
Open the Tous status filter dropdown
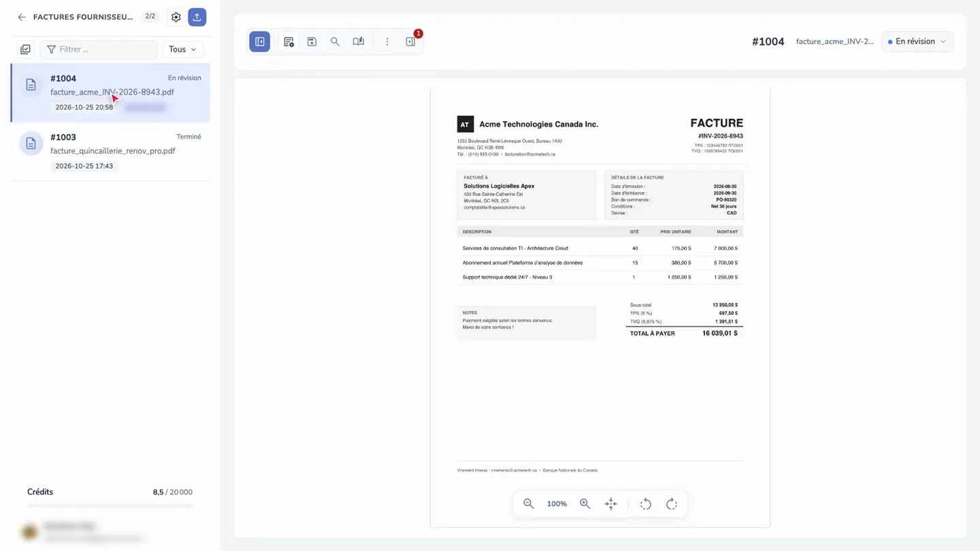[182, 49]
